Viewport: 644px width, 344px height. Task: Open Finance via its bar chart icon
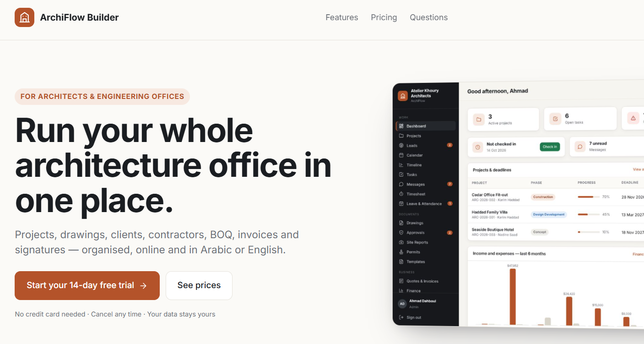coord(401,291)
